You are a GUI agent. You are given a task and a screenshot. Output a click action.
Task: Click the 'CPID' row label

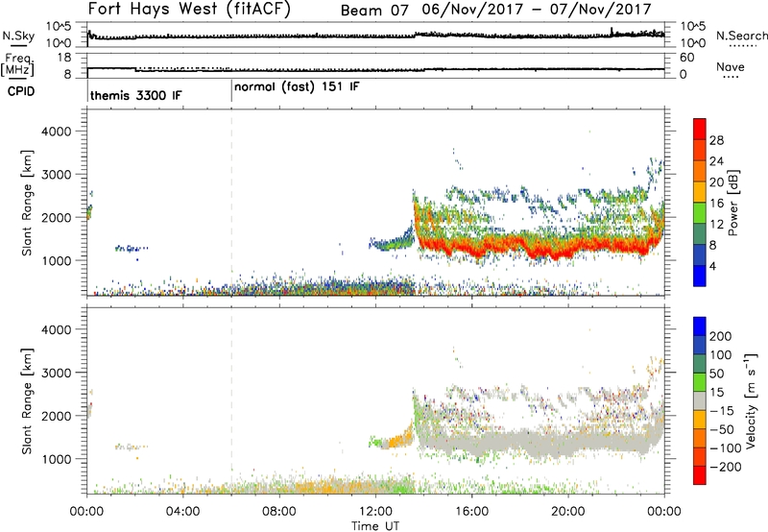click(20, 91)
